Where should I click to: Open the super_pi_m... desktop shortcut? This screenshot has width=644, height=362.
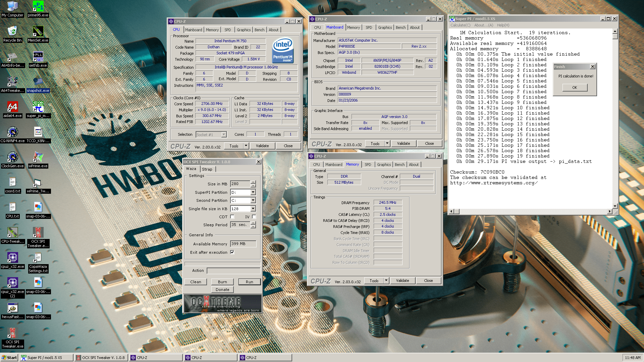pyautogui.click(x=38, y=110)
